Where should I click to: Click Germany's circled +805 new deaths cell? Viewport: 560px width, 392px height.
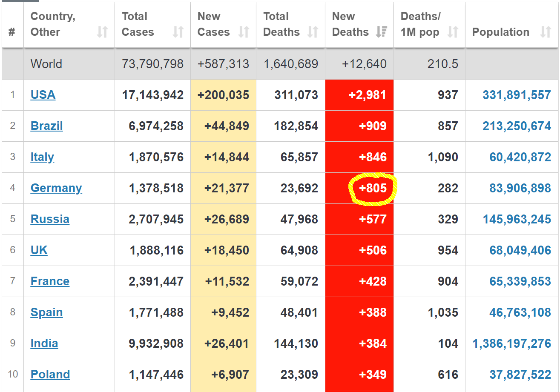373,188
